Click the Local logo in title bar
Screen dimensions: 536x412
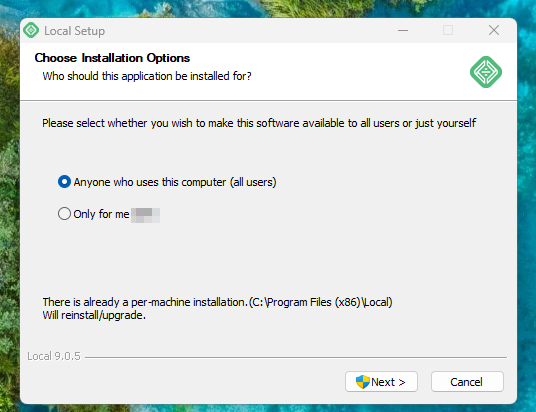tap(31, 30)
